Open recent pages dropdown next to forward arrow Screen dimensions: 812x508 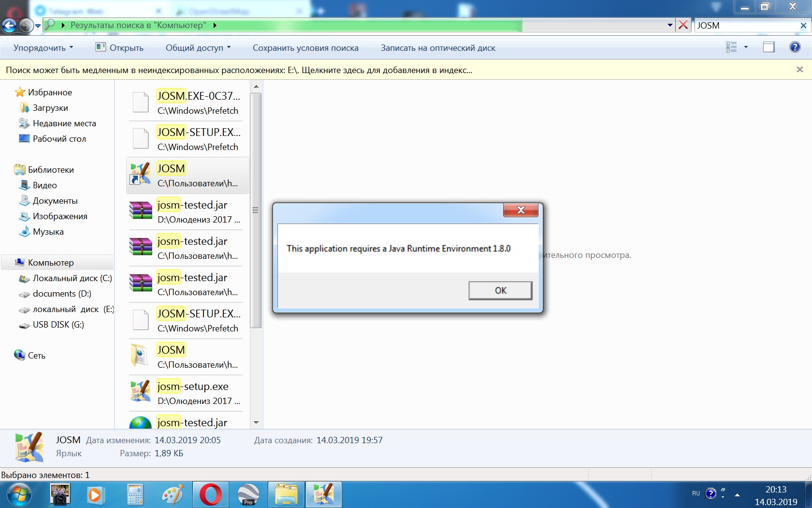click(x=38, y=26)
